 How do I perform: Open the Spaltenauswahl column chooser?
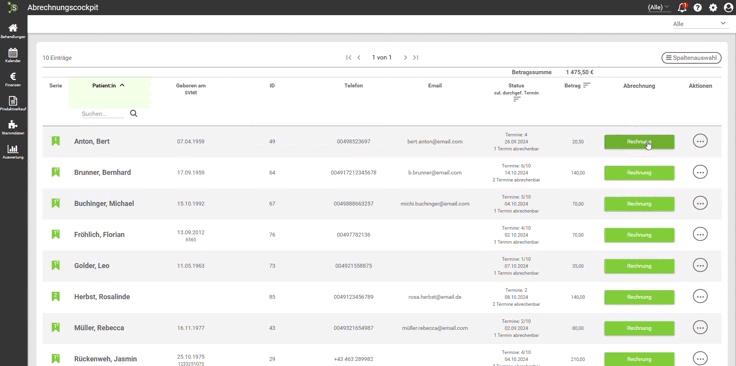[x=691, y=58]
